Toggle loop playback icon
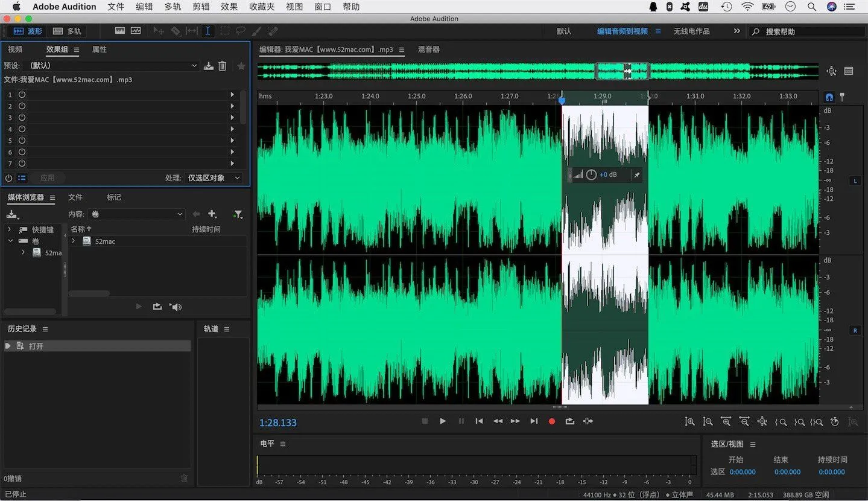This screenshot has height=501, width=868. click(x=569, y=421)
